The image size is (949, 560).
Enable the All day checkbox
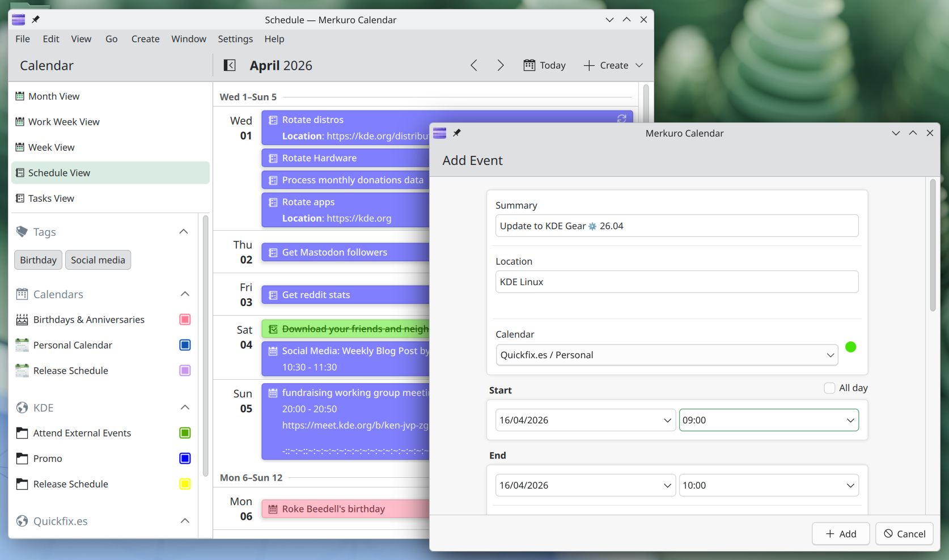tap(829, 388)
